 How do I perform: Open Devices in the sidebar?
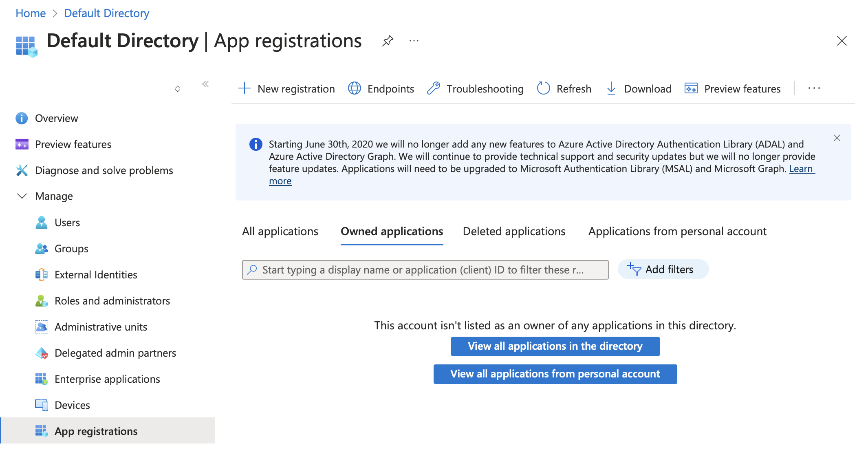click(72, 405)
